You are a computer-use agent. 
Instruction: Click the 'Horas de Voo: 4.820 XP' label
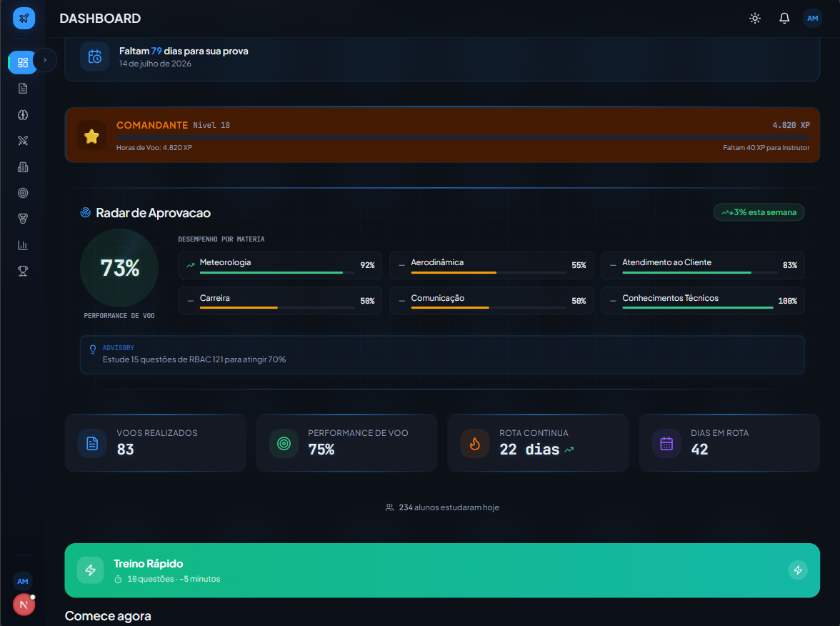click(154, 148)
